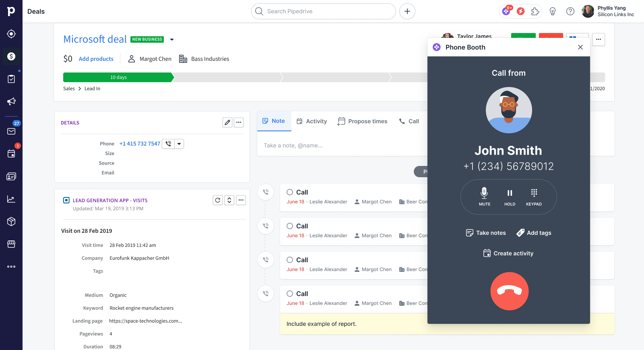
Task: Mute the call microphone
Action: (485, 197)
